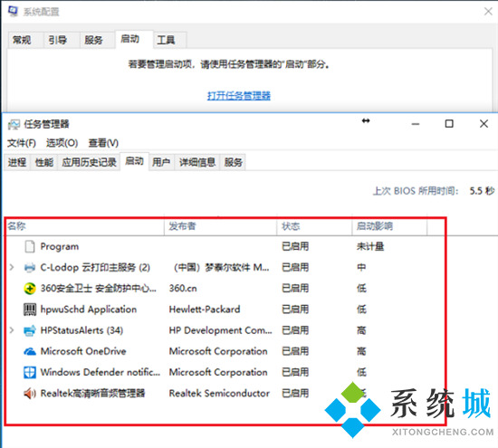
Task: Select C-Lodop 云打印主服务 (2) entry
Action: pyautogui.click(x=95, y=267)
